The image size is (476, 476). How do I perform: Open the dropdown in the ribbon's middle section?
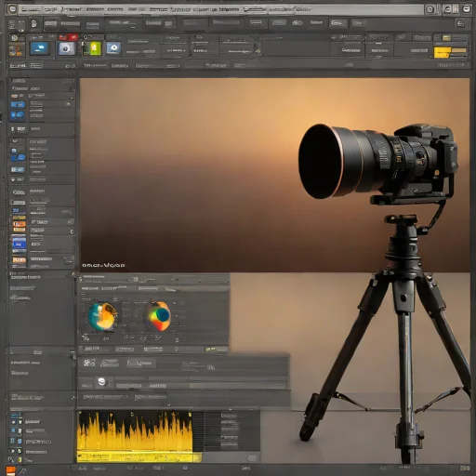(x=177, y=50)
